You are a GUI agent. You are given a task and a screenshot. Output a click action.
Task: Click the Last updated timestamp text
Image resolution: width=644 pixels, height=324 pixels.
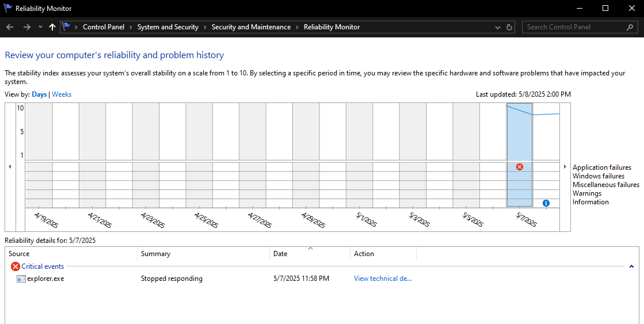pyautogui.click(x=523, y=94)
